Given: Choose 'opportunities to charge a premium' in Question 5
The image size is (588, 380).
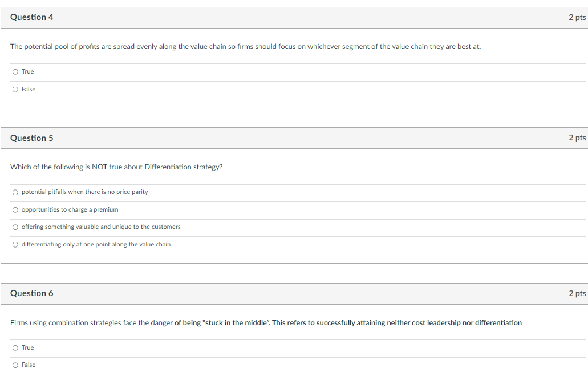Looking at the screenshot, I should pos(15,209).
